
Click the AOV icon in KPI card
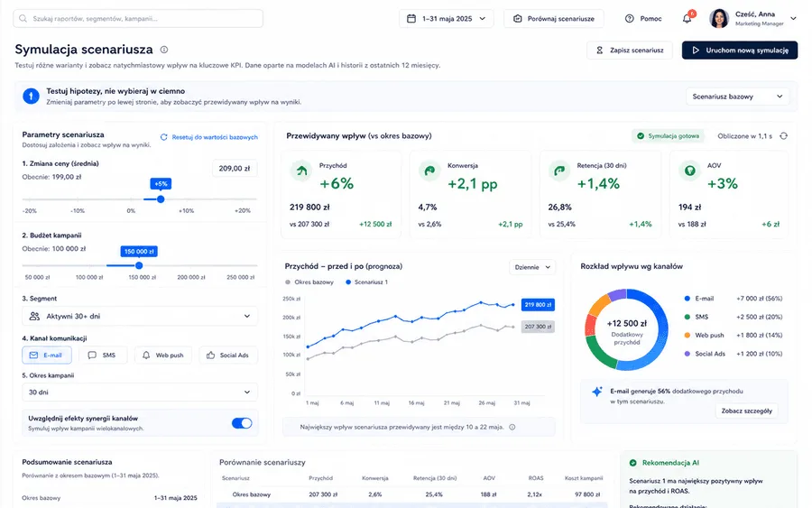tap(690, 171)
